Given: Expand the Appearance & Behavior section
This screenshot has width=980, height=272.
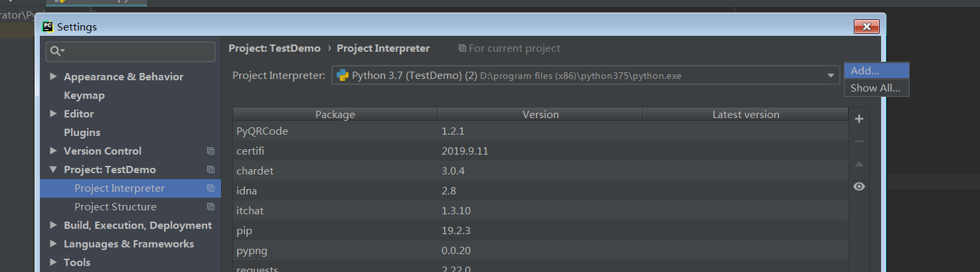Looking at the screenshot, I should [53, 76].
